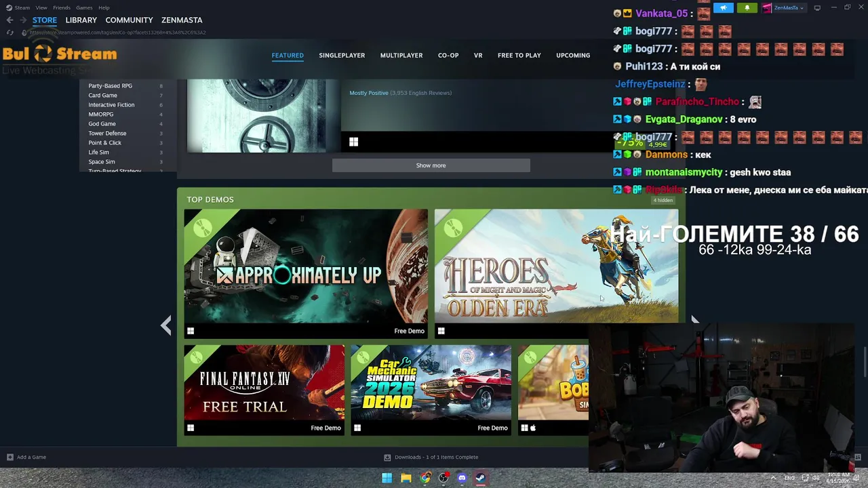Viewport: 868px width, 488px height.
Task: Switch to Big Picture mode monitor icon
Action: coord(817,7)
